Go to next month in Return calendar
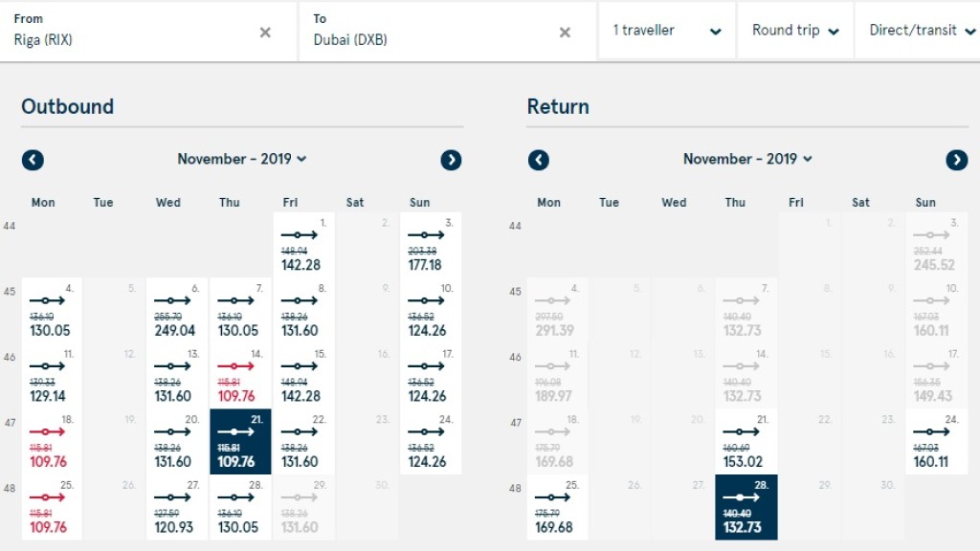The width and height of the screenshot is (980, 551). 956,160
